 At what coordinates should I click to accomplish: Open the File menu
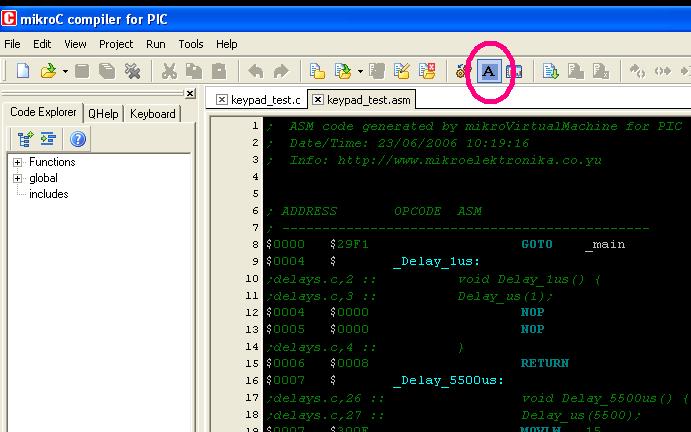[x=12, y=44]
